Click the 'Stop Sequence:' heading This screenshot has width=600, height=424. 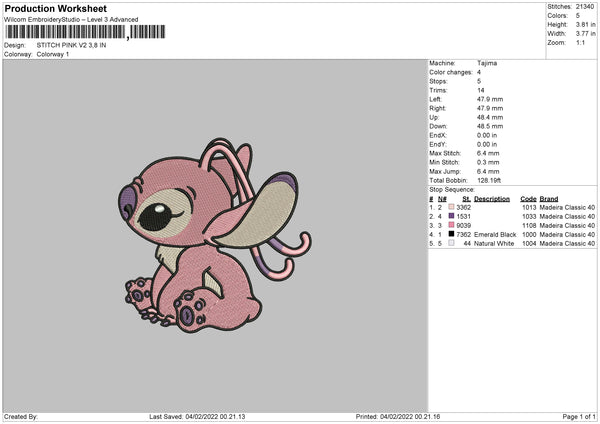click(x=452, y=190)
